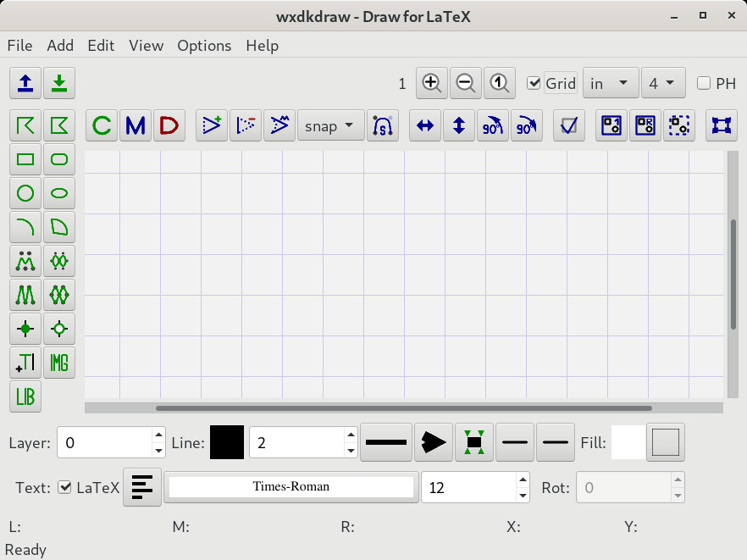This screenshot has height=560, width=747.
Task: Click the upload (blue up arrow) icon
Action: tap(25, 83)
